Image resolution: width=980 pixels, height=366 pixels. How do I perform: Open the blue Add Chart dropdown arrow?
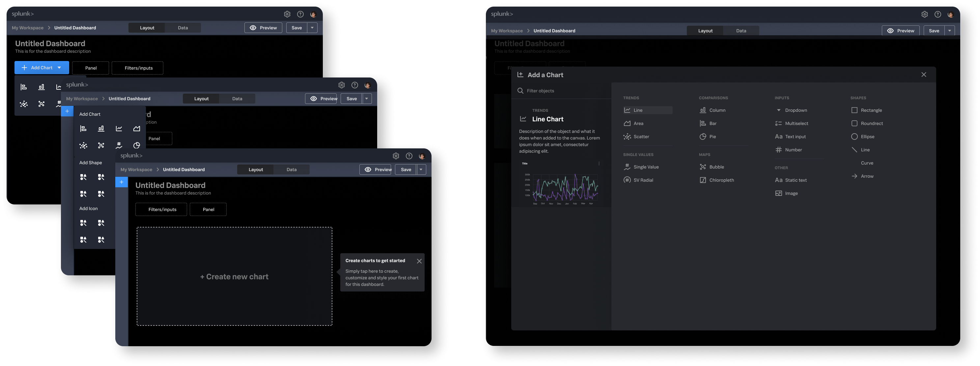(x=59, y=68)
